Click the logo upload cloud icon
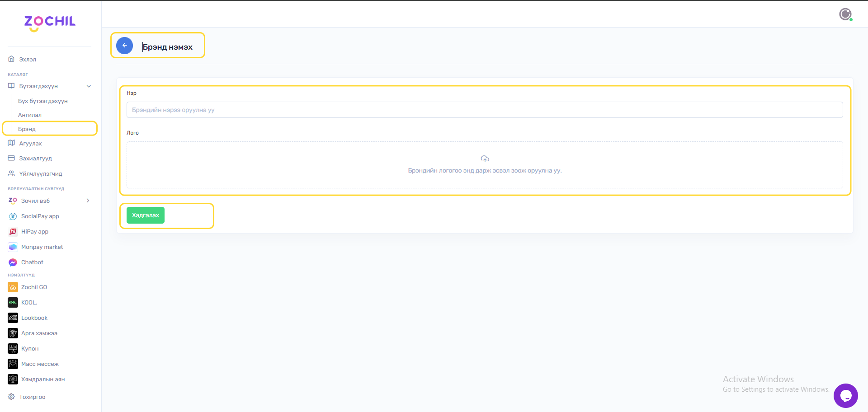This screenshot has width=868, height=412. (485, 159)
